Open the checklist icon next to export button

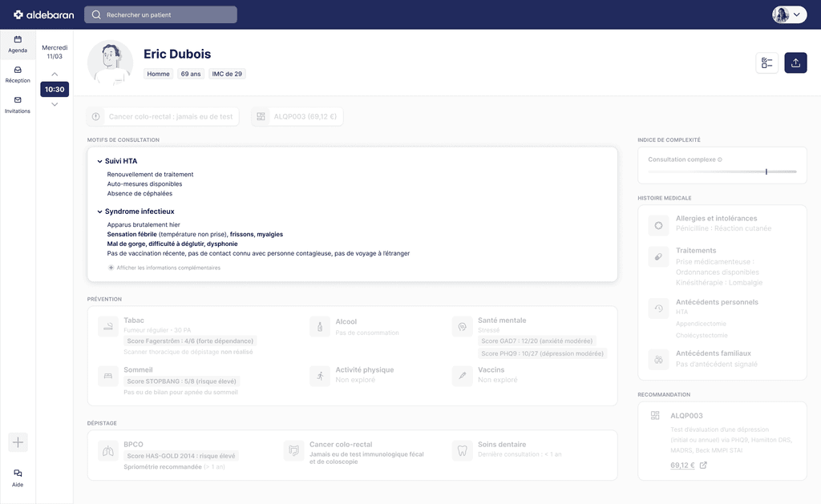(x=766, y=62)
